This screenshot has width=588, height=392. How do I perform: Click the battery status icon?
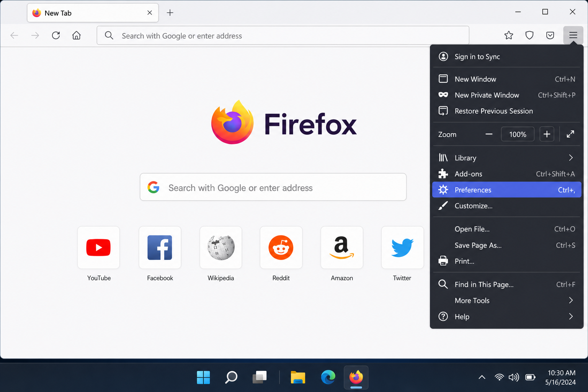point(530,377)
